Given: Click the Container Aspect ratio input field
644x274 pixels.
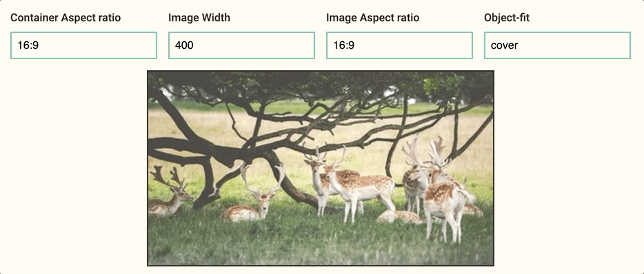Looking at the screenshot, I should point(84,45).
